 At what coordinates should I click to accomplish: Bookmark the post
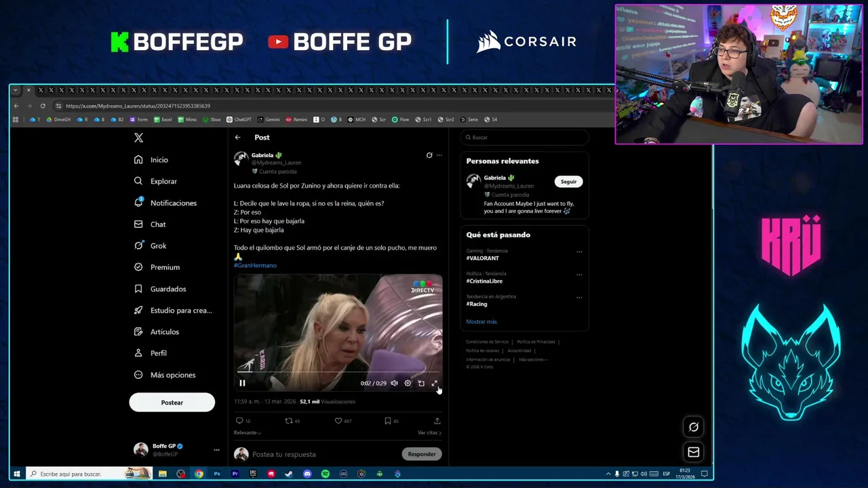click(388, 421)
